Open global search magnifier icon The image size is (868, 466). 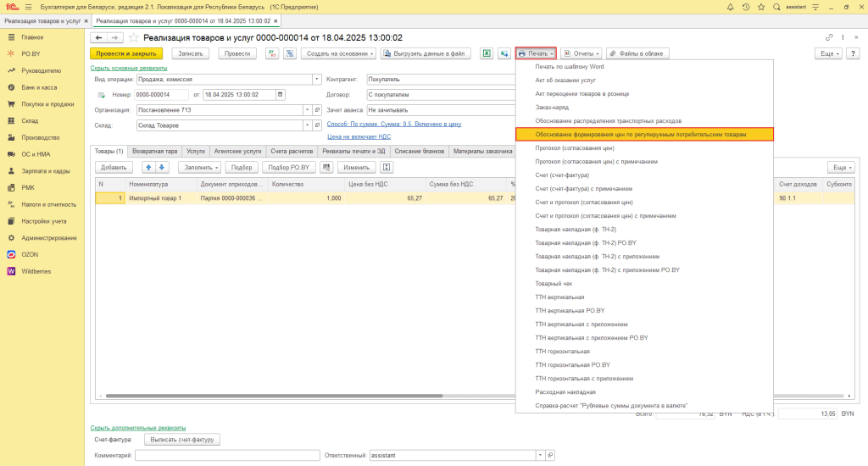[x=776, y=7]
